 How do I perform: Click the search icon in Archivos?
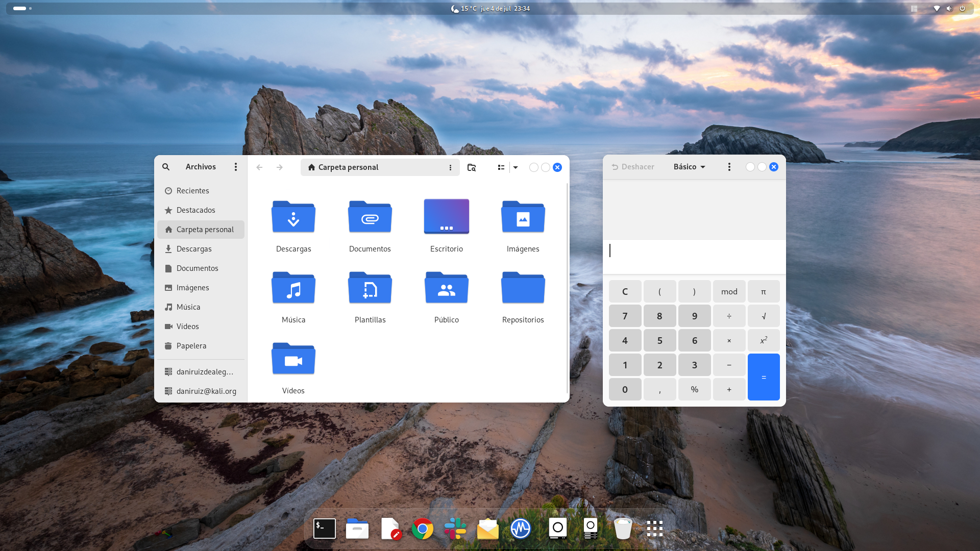pyautogui.click(x=166, y=167)
